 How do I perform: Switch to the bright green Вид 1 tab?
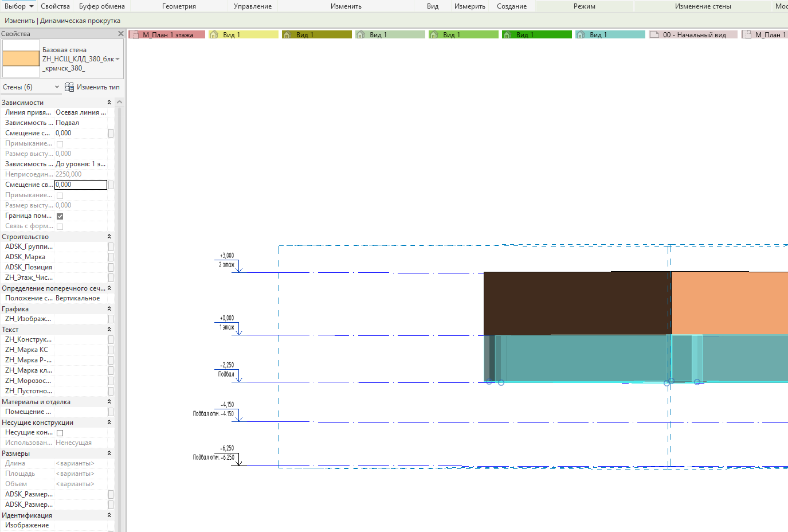536,34
